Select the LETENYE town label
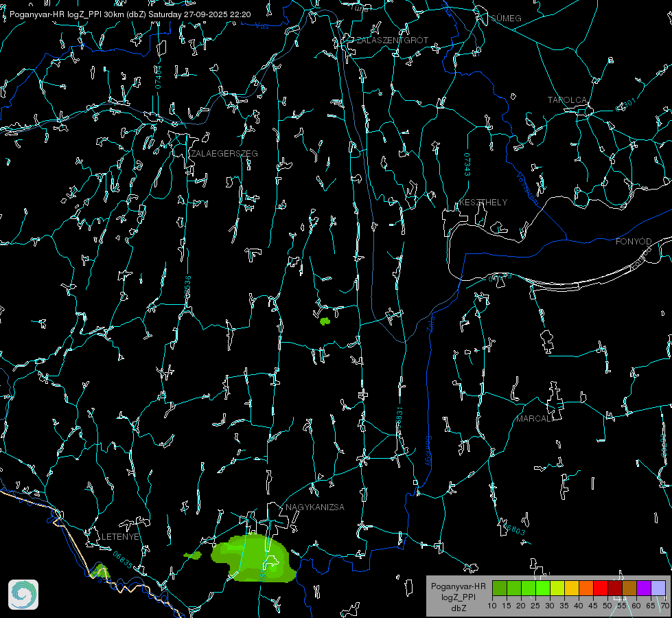The height and width of the screenshot is (618, 672). click(x=120, y=537)
